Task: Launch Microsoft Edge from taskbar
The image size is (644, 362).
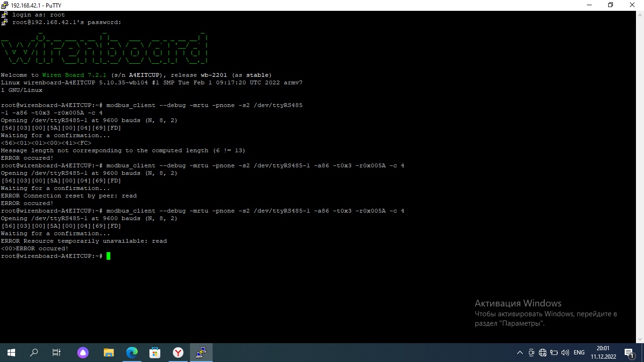Action: [132, 353]
